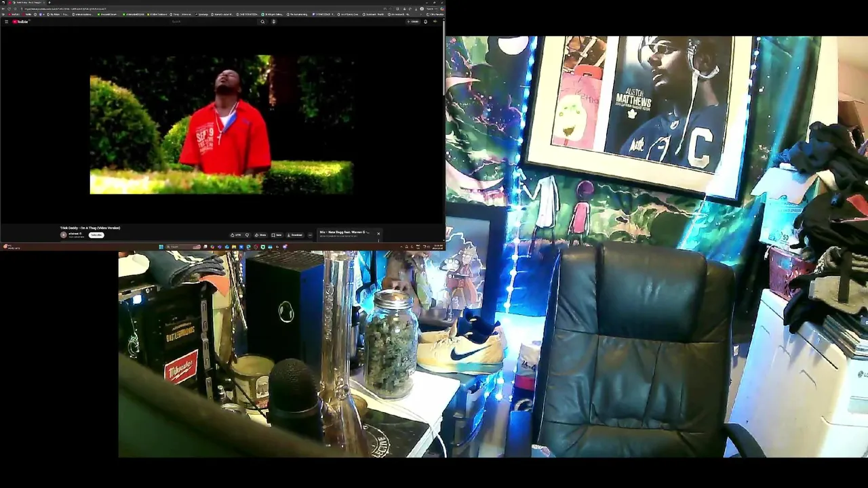Dislike the video with thumbs-down

[248, 235]
